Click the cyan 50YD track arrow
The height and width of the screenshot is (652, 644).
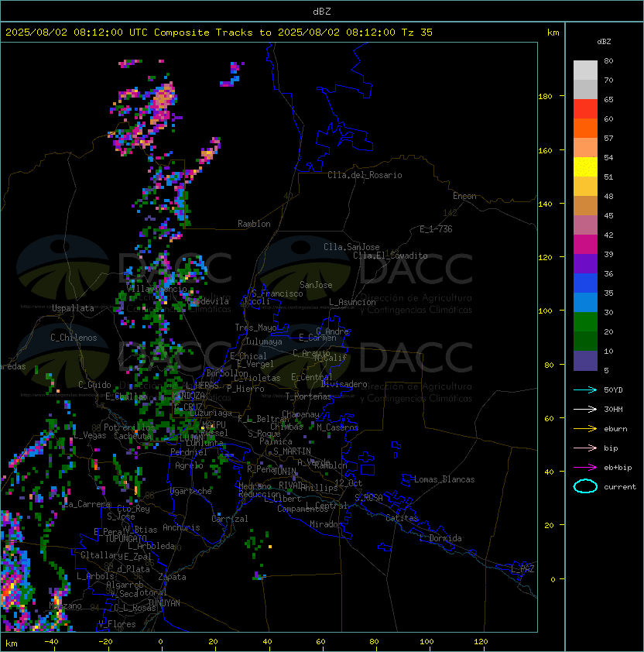click(x=585, y=390)
